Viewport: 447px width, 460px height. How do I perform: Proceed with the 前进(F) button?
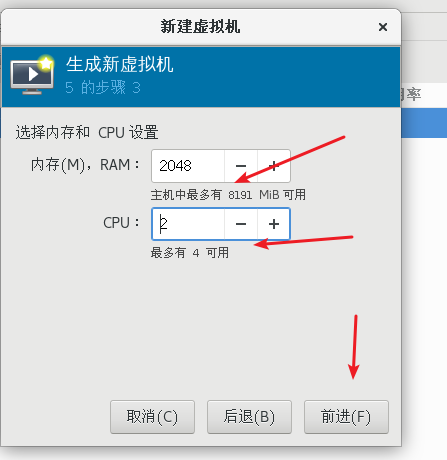[346, 417]
